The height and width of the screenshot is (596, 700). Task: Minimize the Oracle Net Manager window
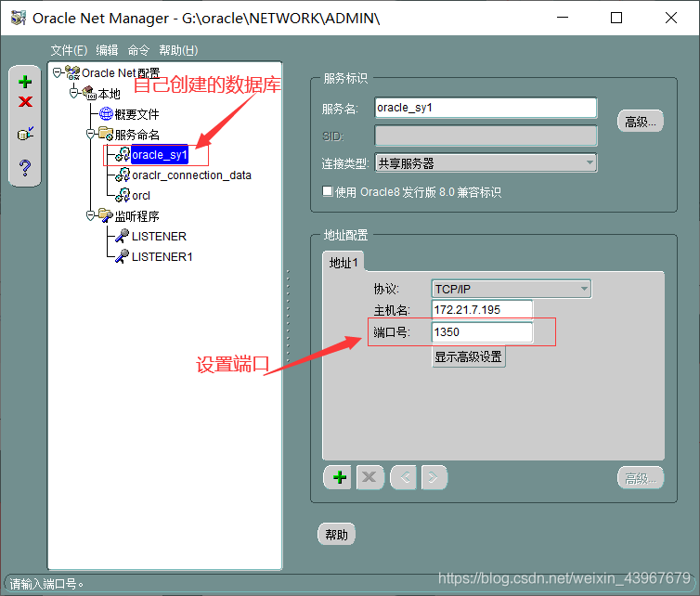point(563,18)
